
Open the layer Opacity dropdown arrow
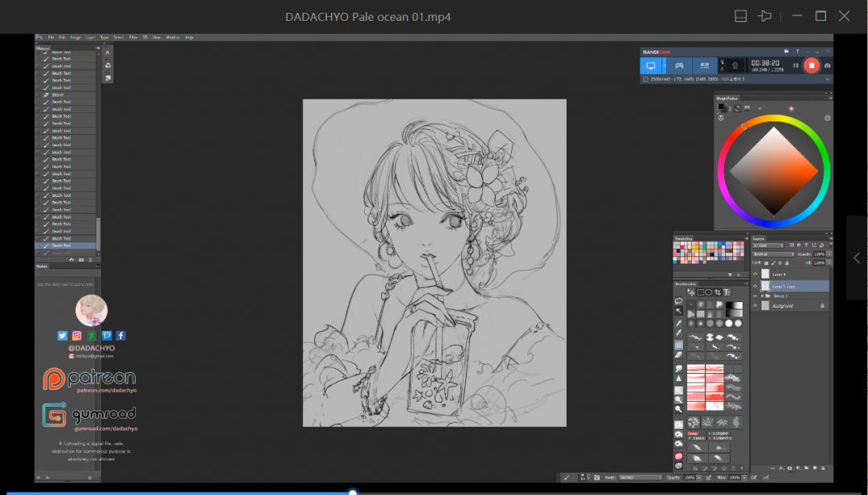[x=829, y=254]
